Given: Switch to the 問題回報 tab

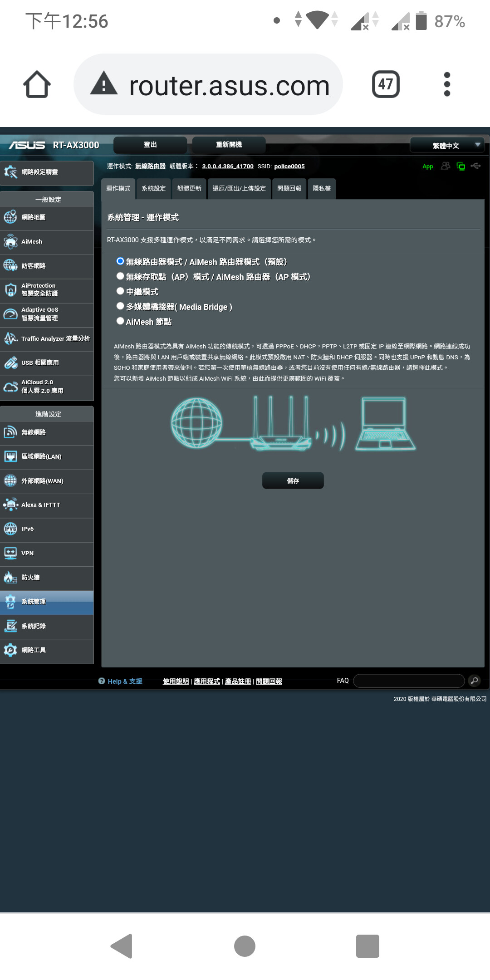Looking at the screenshot, I should (x=289, y=188).
